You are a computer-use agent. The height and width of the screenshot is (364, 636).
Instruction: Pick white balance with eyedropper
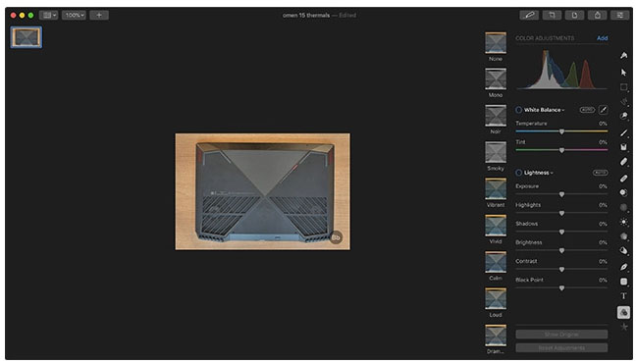[603, 110]
